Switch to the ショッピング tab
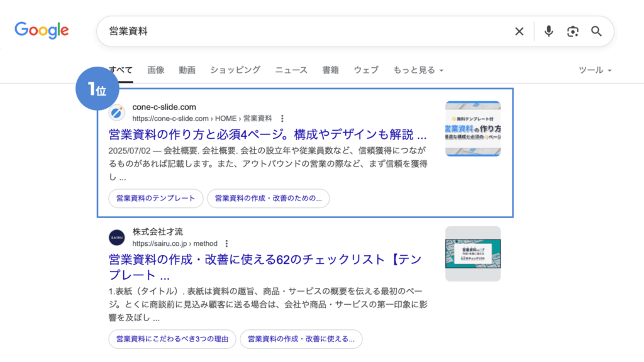Image resolution: width=644 pixels, height=362 pixels. click(235, 70)
